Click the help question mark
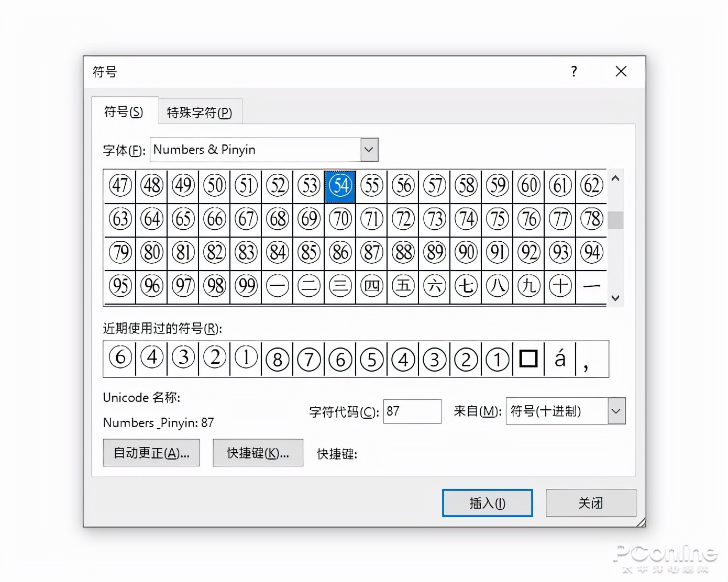Viewport: 728px width, 582px height. click(573, 72)
